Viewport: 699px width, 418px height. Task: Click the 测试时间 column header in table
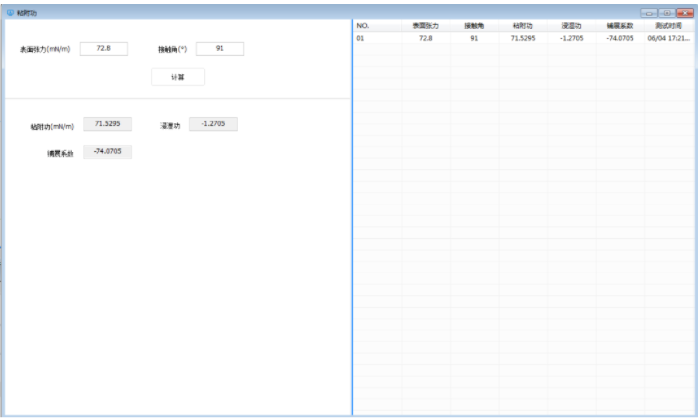coord(668,25)
